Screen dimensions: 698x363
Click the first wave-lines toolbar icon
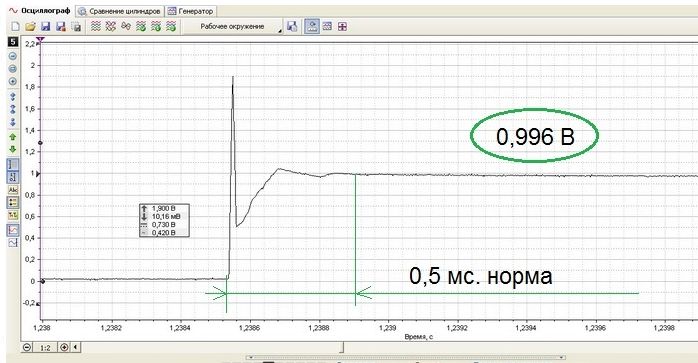click(x=96, y=27)
